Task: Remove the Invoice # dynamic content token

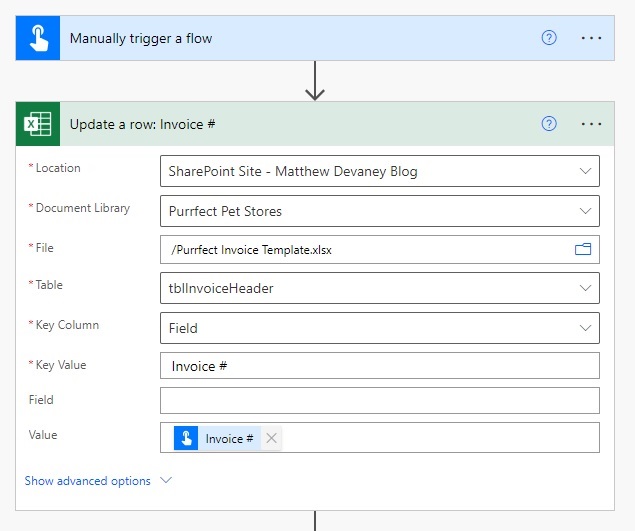Action: click(271, 438)
